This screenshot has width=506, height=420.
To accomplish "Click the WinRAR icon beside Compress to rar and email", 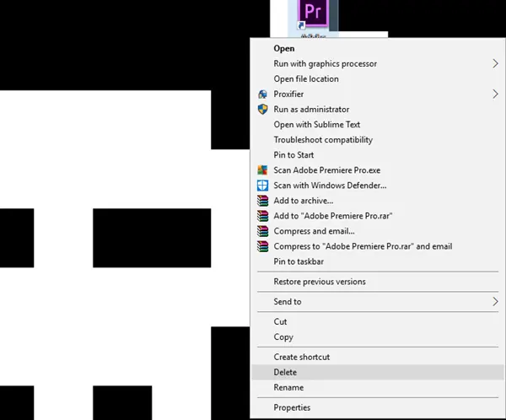I will [x=262, y=246].
